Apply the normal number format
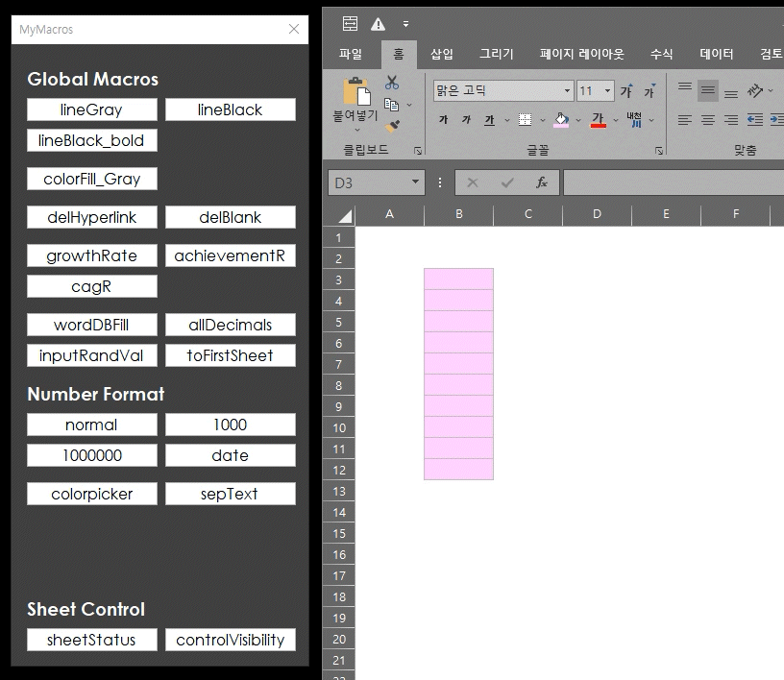This screenshot has width=784, height=680. click(x=92, y=425)
